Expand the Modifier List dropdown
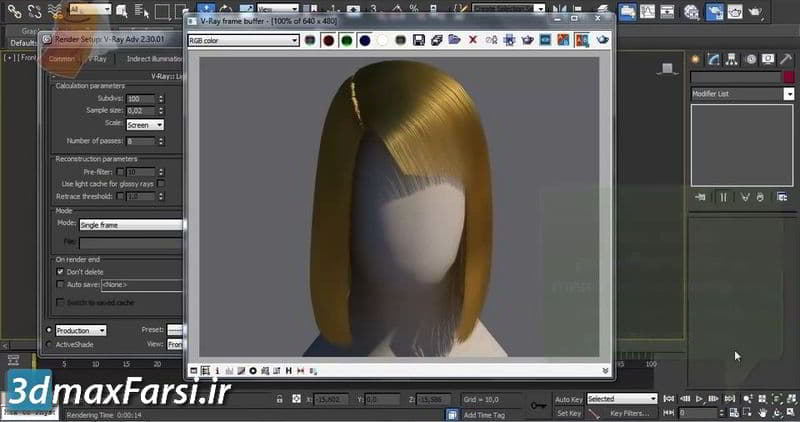800x422 pixels. click(x=788, y=93)
